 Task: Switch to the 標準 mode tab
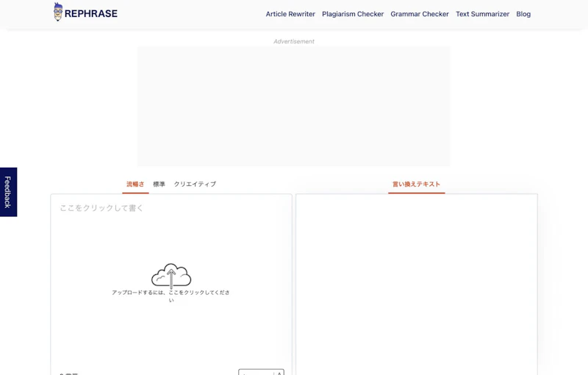[x=159, y=184]
